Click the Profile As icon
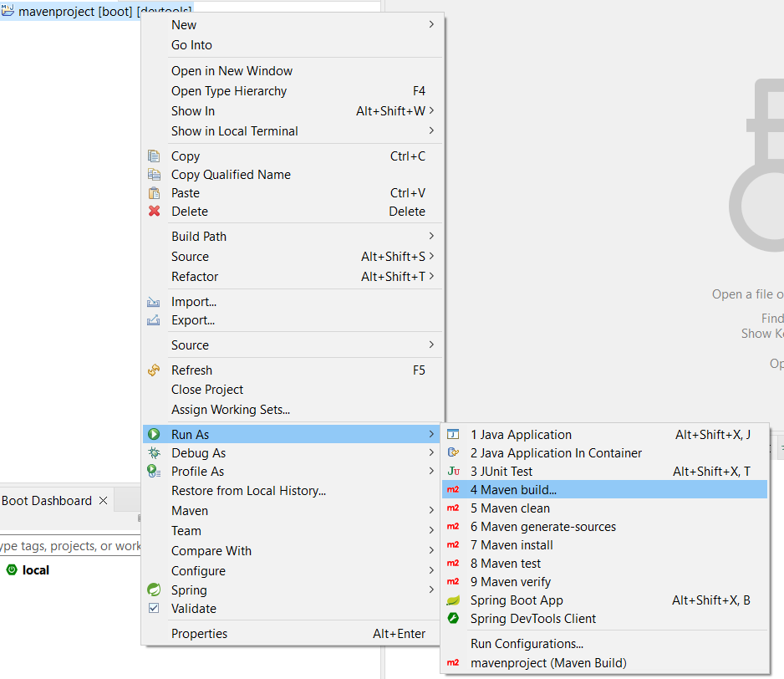This screenshot has width=784, height=679. click(x=154, y=472)
